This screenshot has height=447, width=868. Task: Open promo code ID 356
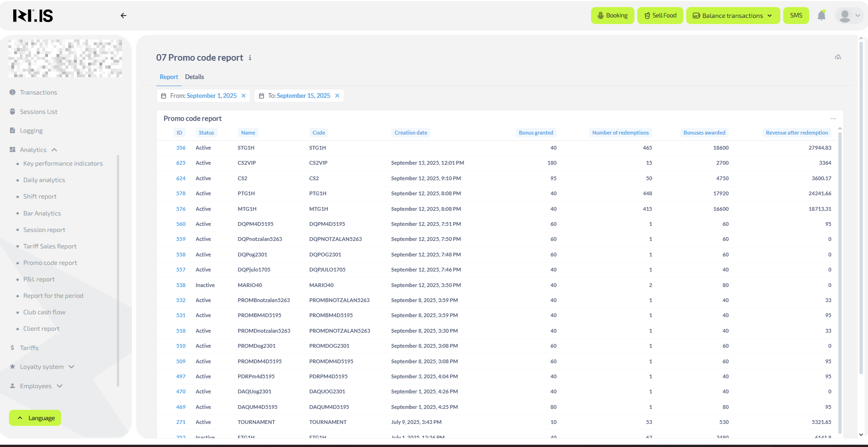[181, 148]
